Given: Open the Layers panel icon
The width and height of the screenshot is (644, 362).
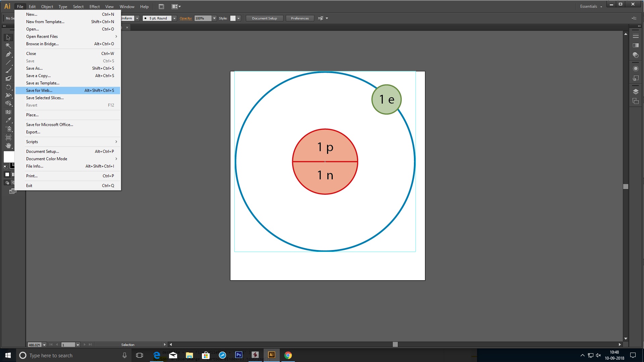Looking at the screenshot, I should click(x=636, y=92).
